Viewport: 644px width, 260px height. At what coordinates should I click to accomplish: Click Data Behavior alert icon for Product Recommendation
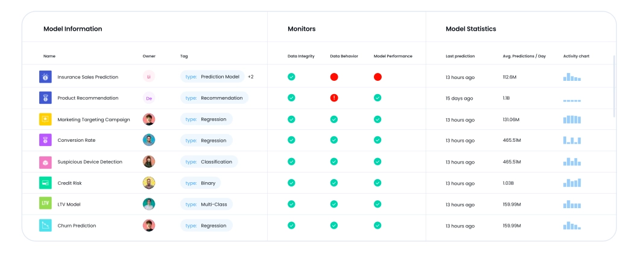coord(334,98)
